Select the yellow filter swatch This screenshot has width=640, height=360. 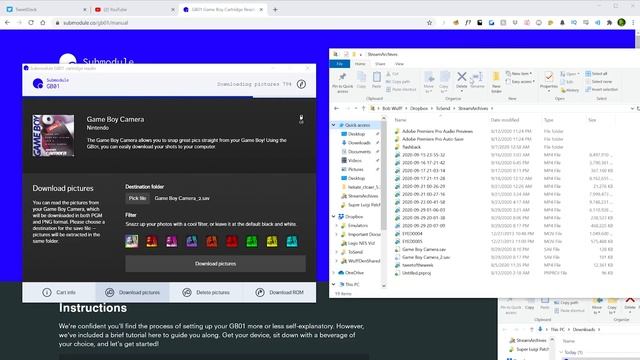pyautogui.click(x=272, y=241)
